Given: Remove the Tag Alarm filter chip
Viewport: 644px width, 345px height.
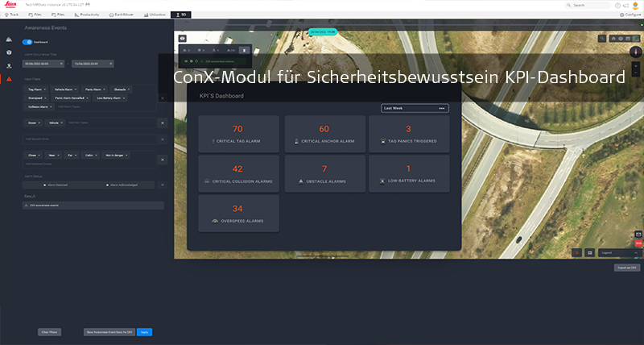Looking at the screenshot, I should point(45,89).
